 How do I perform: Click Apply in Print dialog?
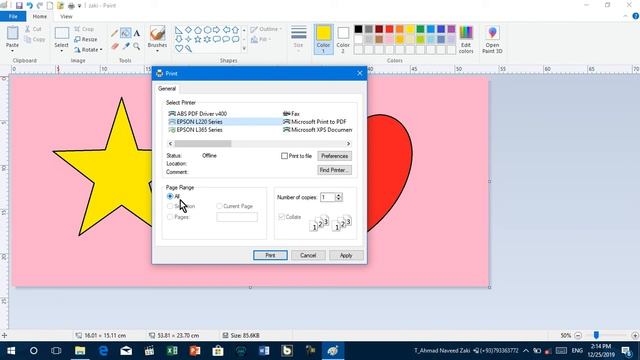click(x=346, y=255)
